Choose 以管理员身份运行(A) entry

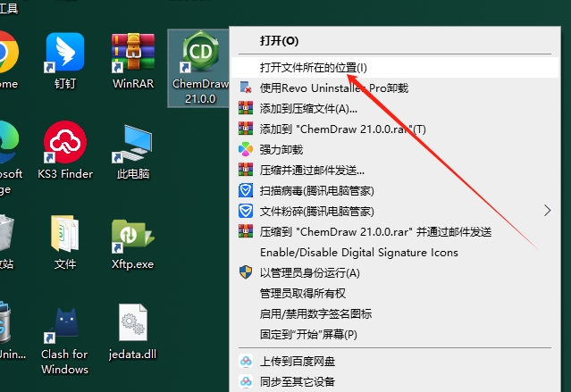(x=395, y=273)
